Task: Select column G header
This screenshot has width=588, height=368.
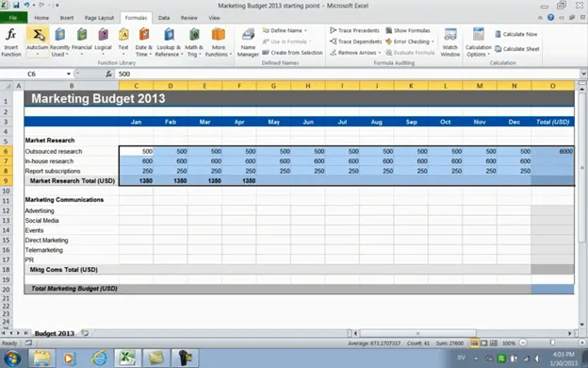Action: pos(273,86)
